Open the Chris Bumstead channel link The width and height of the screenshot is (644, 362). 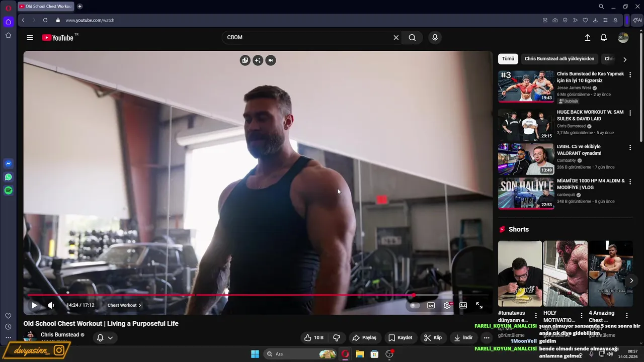[59, 335]
